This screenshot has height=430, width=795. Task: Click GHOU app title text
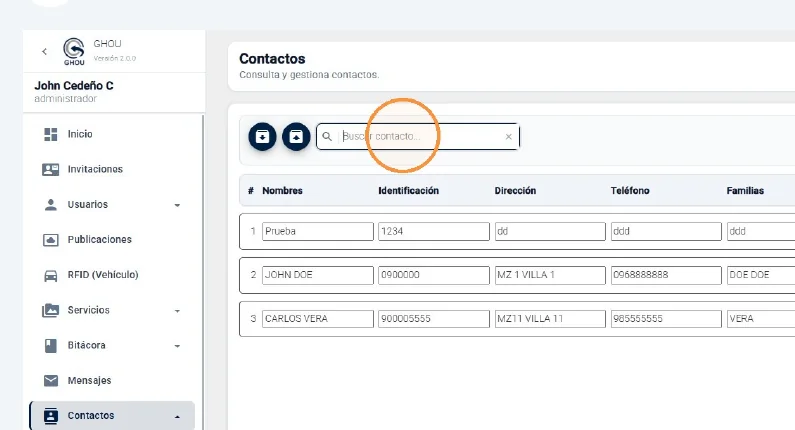click(x=107, y=44)
